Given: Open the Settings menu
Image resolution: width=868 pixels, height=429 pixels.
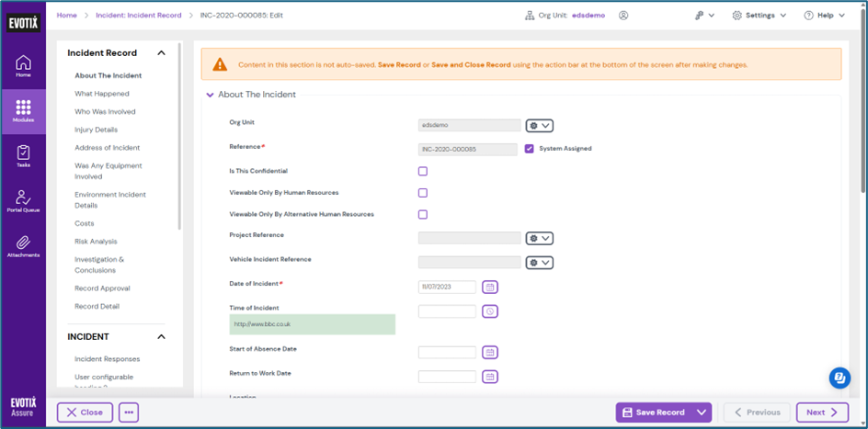Looking at the screenshot, I should point(759,16).
